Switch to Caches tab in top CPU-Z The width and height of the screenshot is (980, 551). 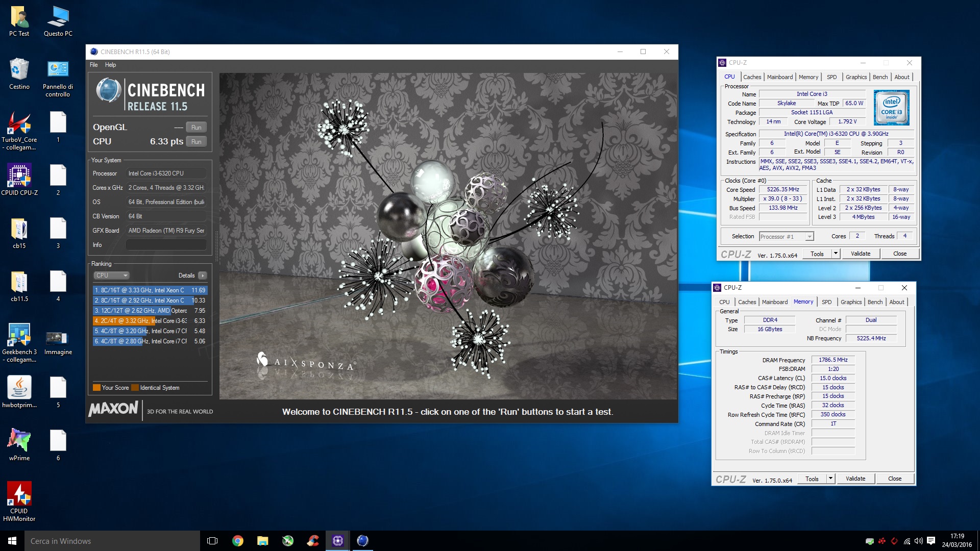point(752,77)
